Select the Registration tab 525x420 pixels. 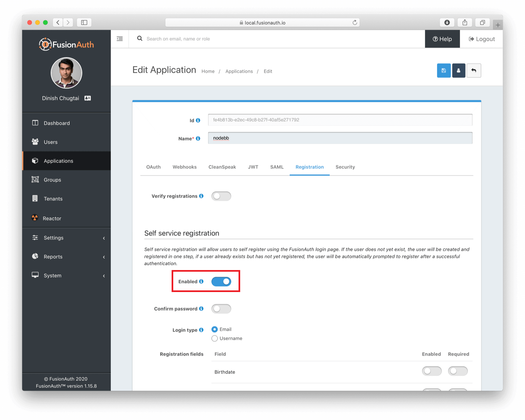[x=310, y=167]
